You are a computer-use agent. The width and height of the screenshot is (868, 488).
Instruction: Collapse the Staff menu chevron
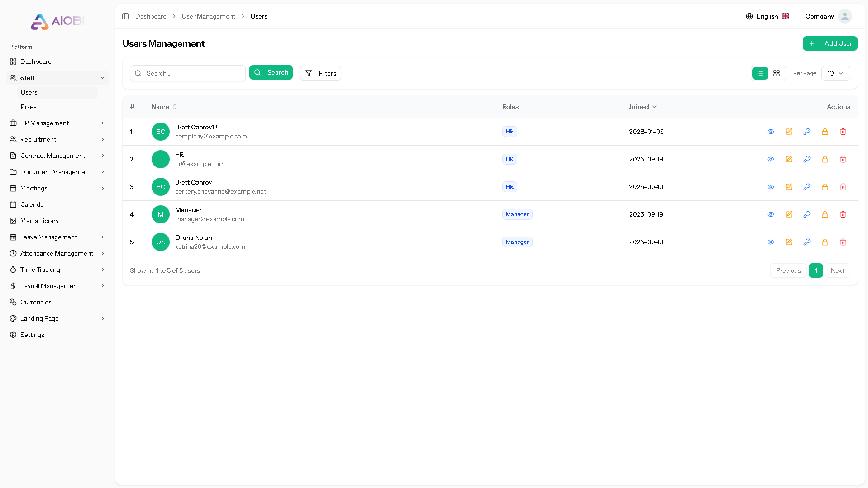tap(103, 78)
